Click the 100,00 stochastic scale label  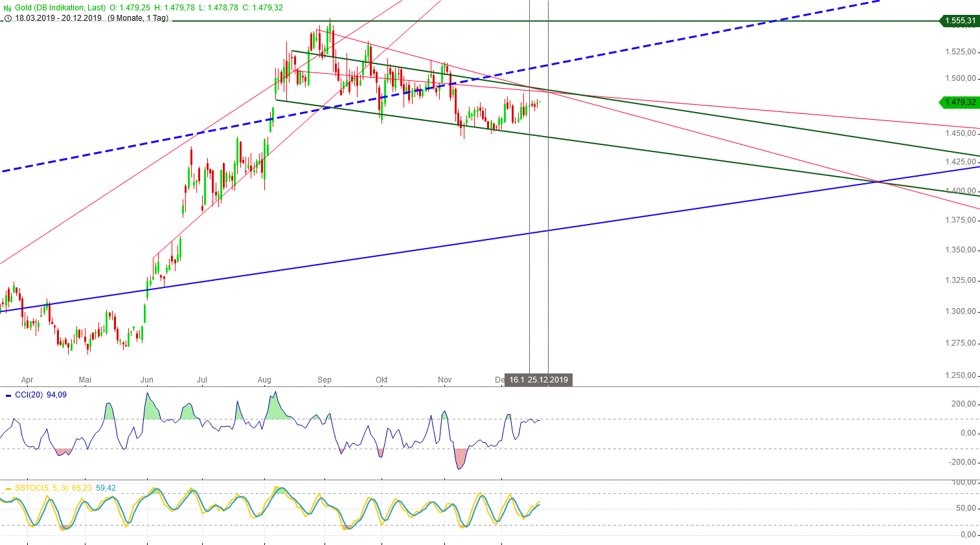pyautogui.click(x=964, y=482)
